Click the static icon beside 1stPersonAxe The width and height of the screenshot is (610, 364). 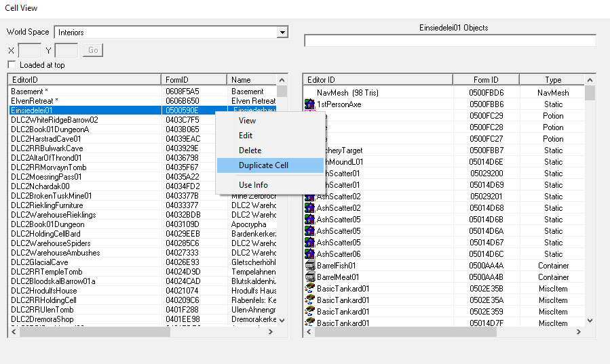coord(310,104)
